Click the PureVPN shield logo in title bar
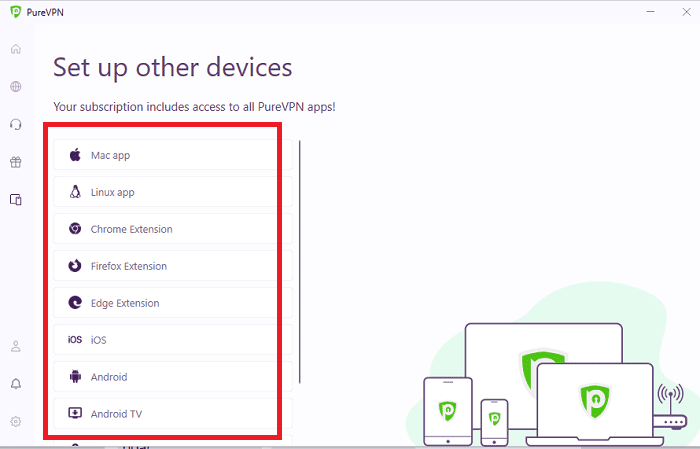Screen dimensions: 700x449 pos(16,12)
